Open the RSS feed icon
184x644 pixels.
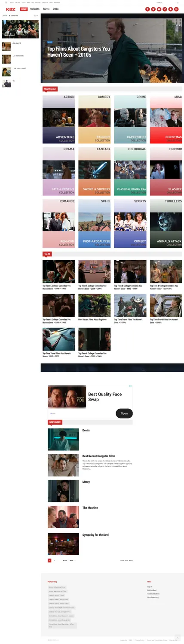tap(176, 9)
